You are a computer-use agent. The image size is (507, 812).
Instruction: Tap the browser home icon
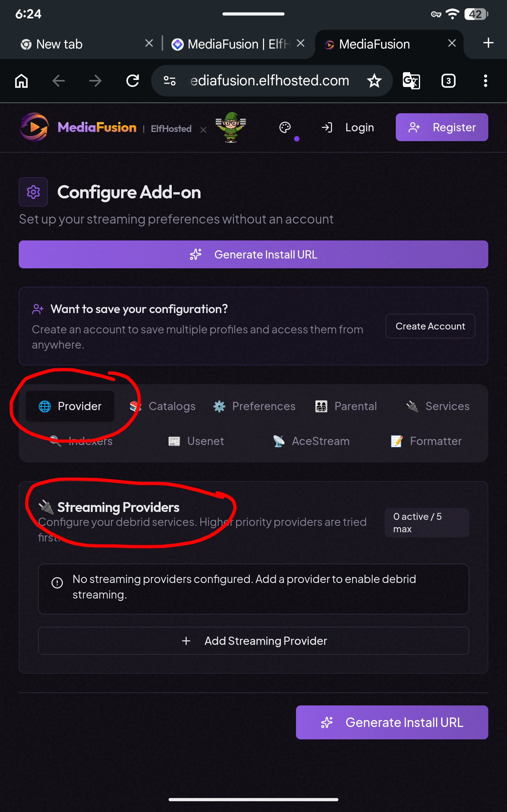click(22, 81)
